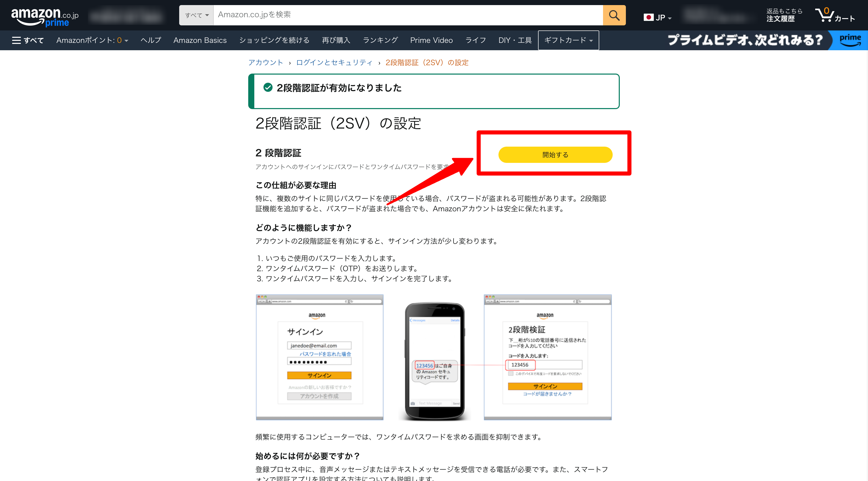Screen dimensions: 868x481
Task: Open Prime Video nav item
Action: click(431, 40)
